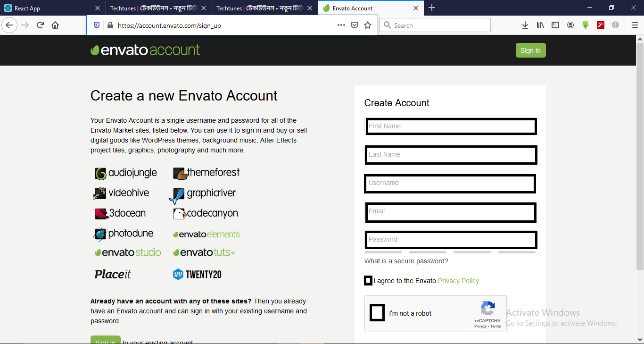Screen dimensions: 644x344
Task: Click the green download extension icon
Action: [x=586, y=25]
